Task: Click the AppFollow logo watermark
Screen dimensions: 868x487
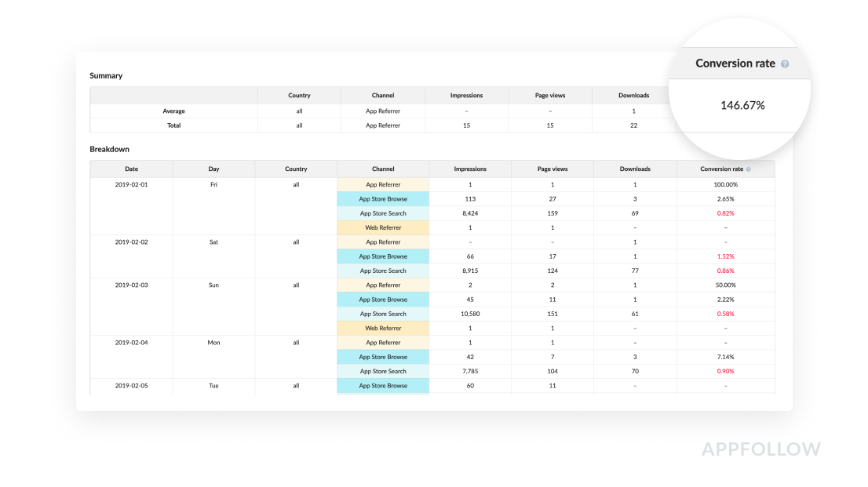Action: 760,449
